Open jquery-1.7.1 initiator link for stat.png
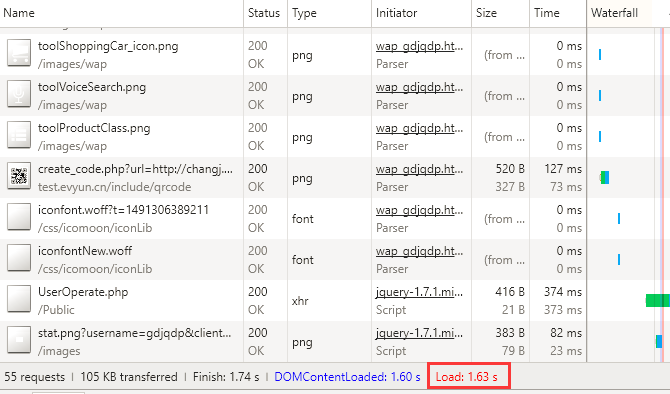 (419, 333)
